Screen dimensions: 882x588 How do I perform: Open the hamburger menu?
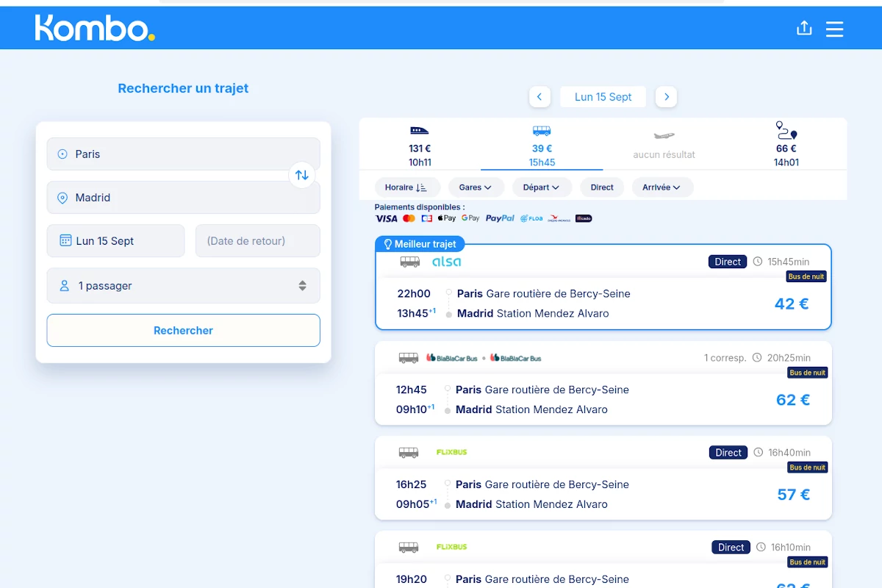click(834, 29)
